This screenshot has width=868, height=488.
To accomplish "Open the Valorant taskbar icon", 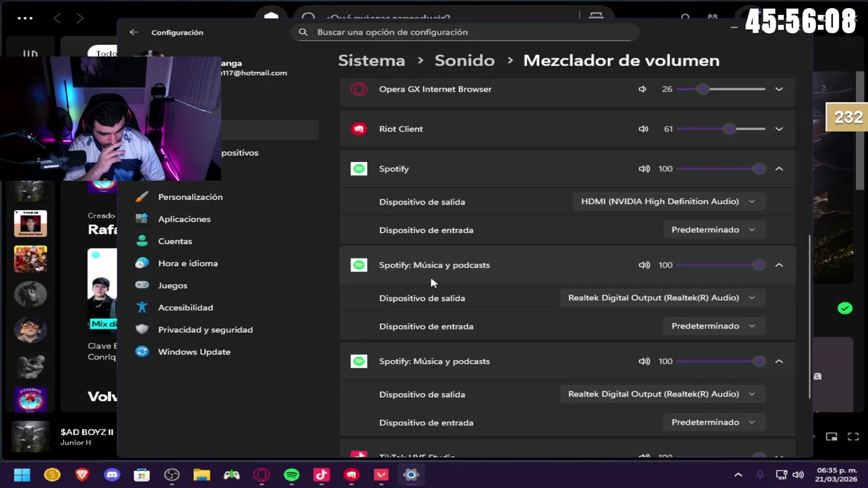I will [x=381, y=474].
